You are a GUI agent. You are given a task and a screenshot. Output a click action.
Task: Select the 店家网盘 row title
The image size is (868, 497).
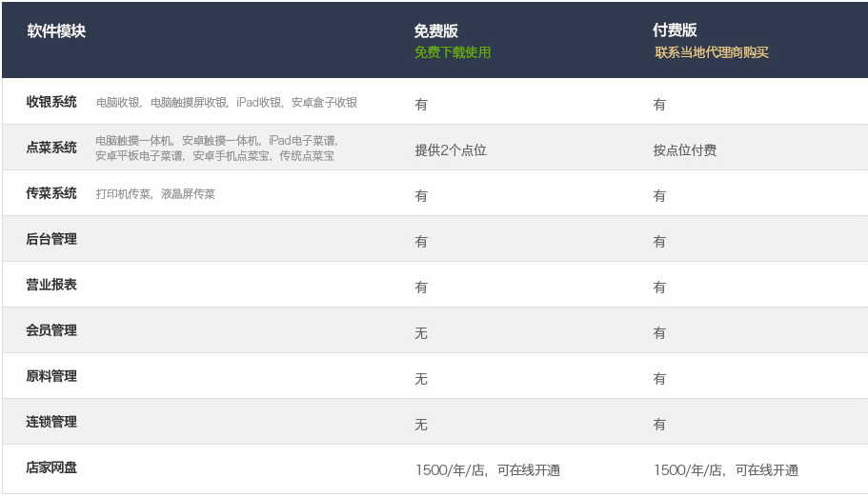(50, 467)
